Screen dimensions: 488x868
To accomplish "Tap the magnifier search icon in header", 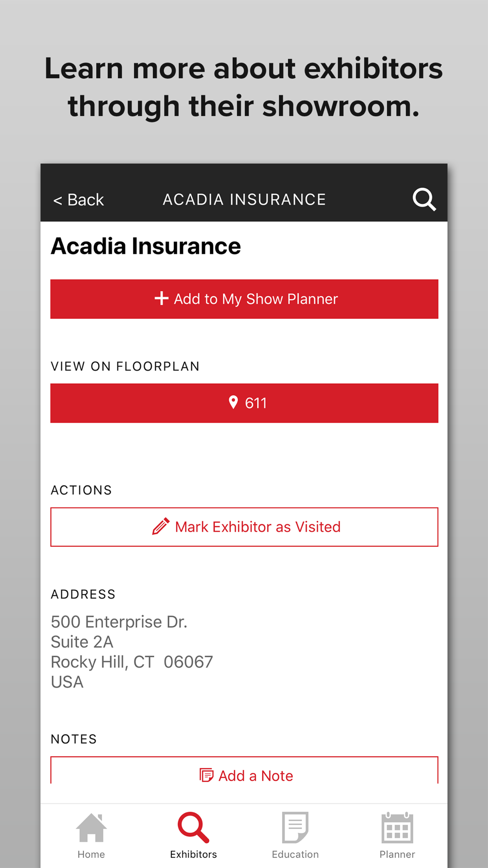I will 424,199.
